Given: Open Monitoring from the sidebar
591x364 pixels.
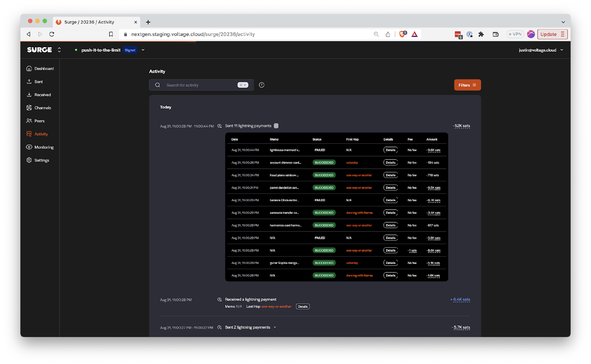Looking at the screenshot, I should point(44,147).
